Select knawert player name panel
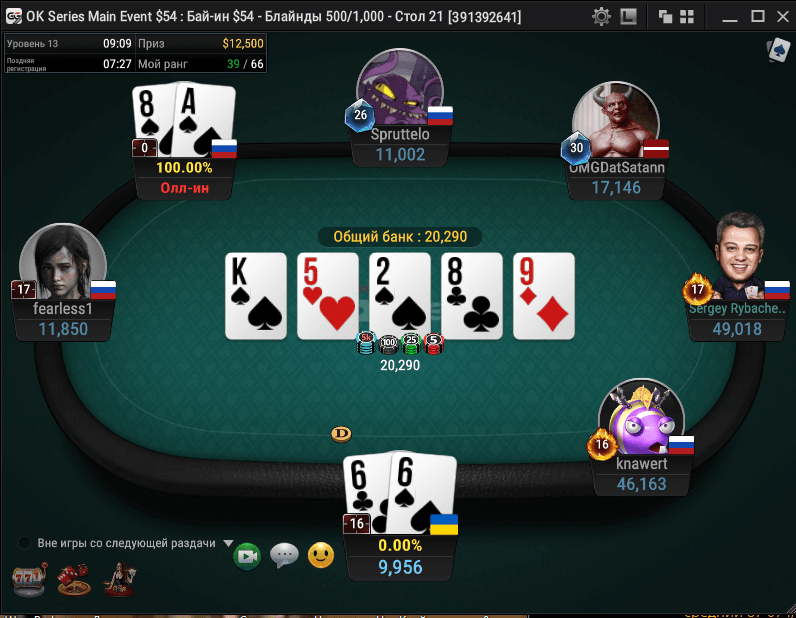 [x=641, y=474]
